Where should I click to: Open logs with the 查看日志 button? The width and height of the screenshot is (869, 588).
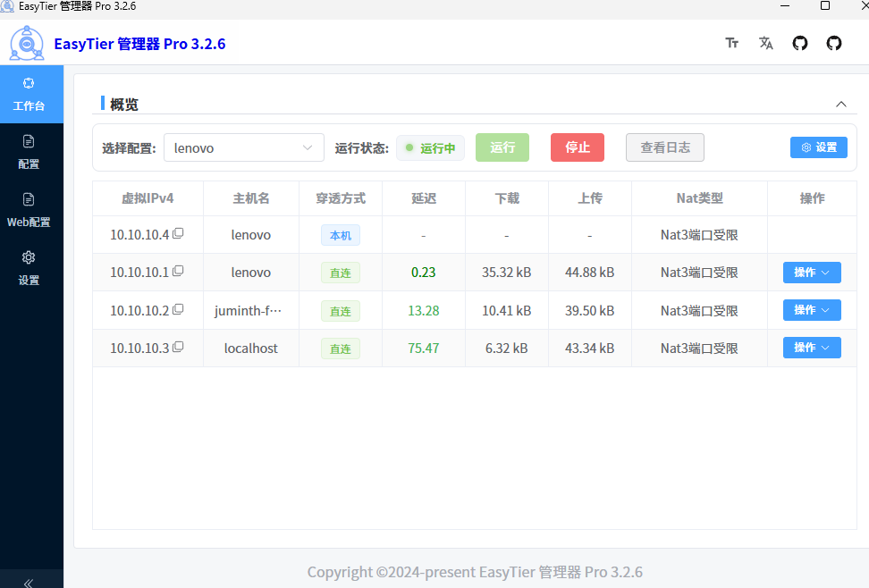point(664,147)
